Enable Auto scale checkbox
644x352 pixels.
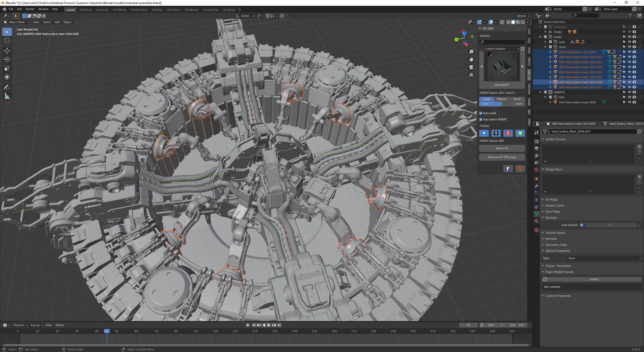click(481, 113)
